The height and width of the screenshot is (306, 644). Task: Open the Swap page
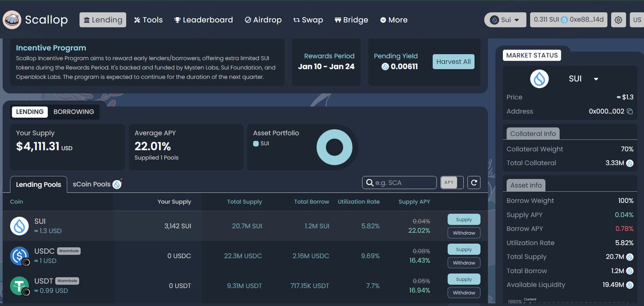pos(308,20)
